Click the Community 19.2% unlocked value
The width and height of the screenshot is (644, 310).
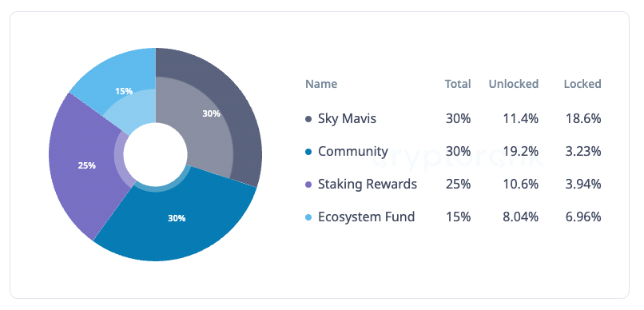[521, 152]
